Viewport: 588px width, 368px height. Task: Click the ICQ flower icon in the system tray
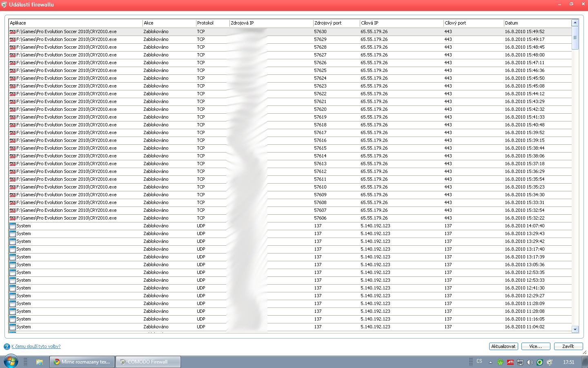(x=500, y=362)
